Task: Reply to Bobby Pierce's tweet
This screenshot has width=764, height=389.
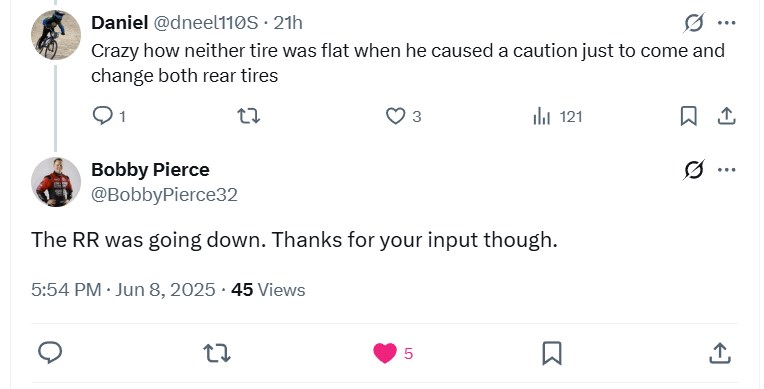Action: tap(50, 353)
